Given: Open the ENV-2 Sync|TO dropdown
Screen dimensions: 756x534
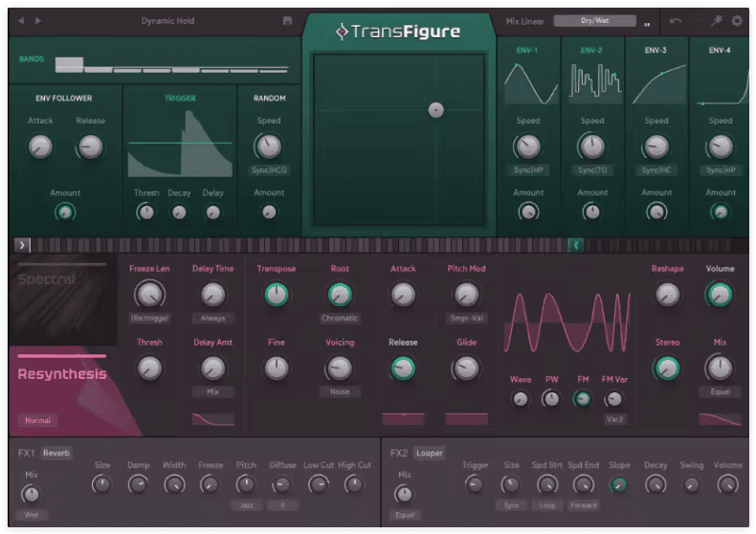Looking at the screenshot, I should [592, 170].
